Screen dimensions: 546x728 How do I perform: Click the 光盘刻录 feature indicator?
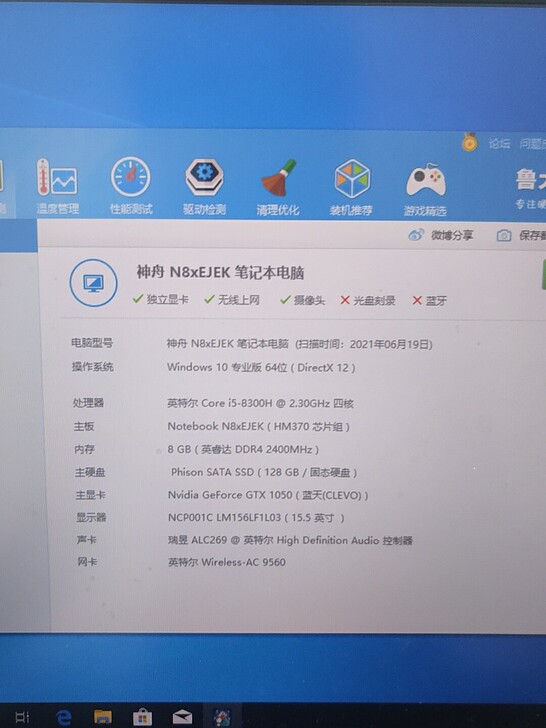[x=367, y=300]
